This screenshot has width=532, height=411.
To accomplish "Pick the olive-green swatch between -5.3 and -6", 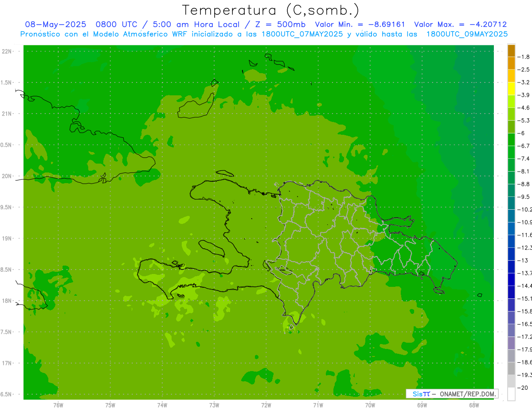I will (511, 127).
